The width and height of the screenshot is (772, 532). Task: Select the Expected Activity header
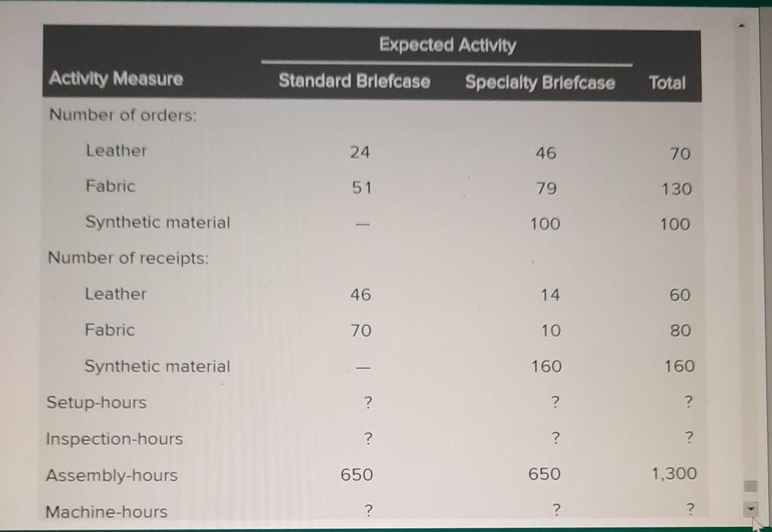447,45
